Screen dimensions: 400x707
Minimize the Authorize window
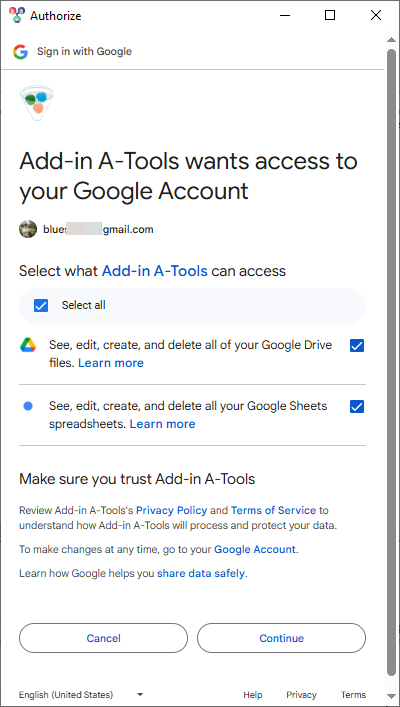tap(285, 15)
